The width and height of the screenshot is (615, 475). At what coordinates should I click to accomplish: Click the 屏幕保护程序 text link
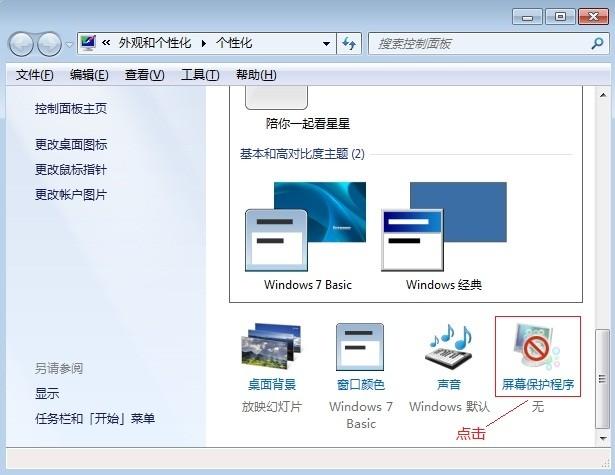point(538,384)
